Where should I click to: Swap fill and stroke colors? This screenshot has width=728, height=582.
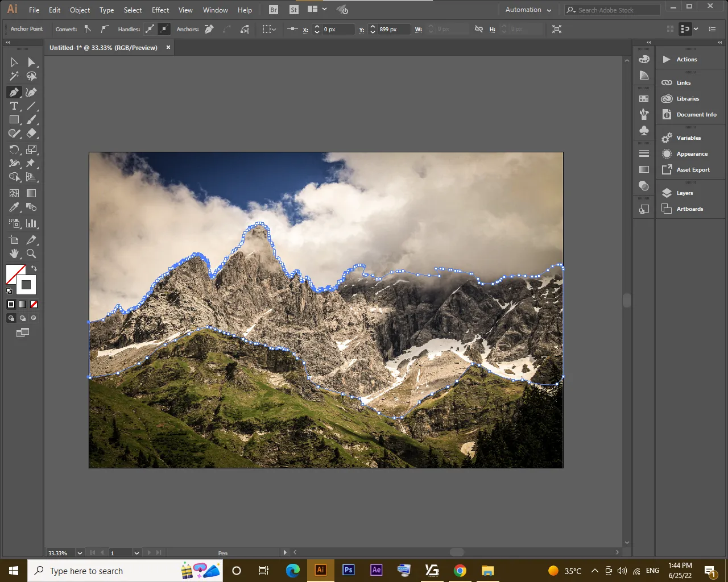pos(34,268)
